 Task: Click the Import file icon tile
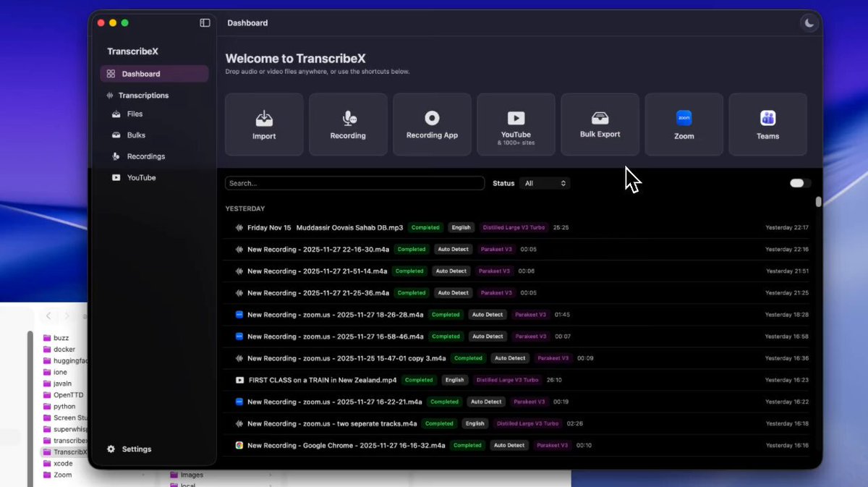[x=264, y=124]
